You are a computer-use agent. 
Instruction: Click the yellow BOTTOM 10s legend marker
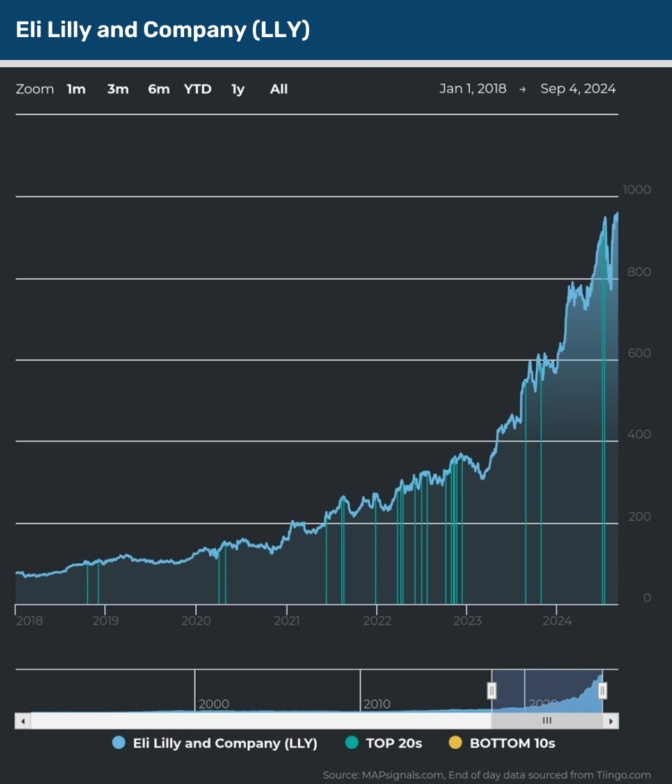pos(455,743)
